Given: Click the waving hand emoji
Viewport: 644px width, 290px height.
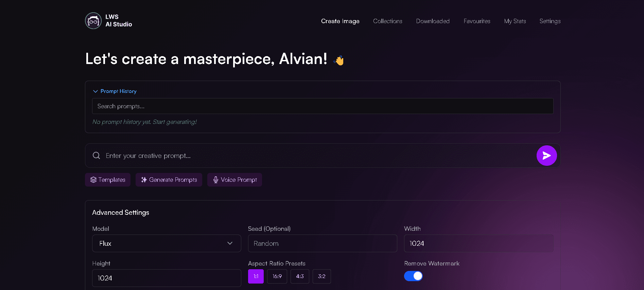Looking at the screenshot, I should tap(339, 60).
